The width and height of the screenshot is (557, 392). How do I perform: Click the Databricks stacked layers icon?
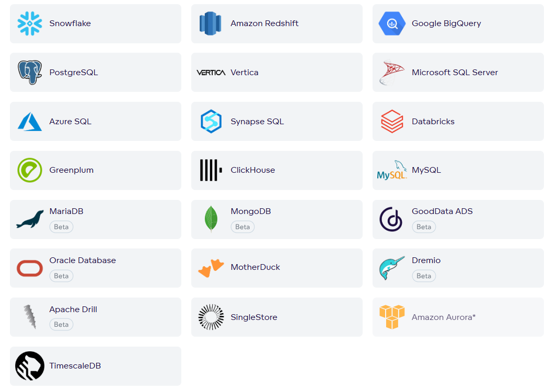click(x=392, y=121)
